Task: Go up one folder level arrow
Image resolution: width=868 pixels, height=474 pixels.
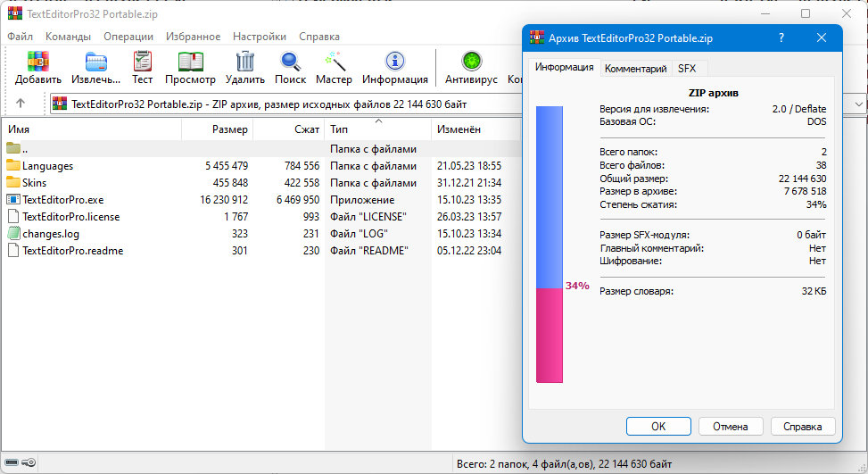Action: coord(21,103)
